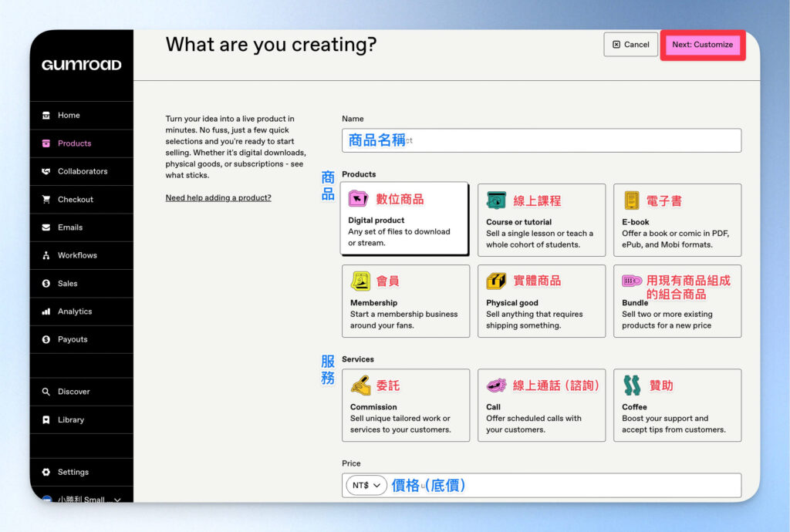Open Settings from sidebar
790x532 pixels.
[x=82, y=472]
